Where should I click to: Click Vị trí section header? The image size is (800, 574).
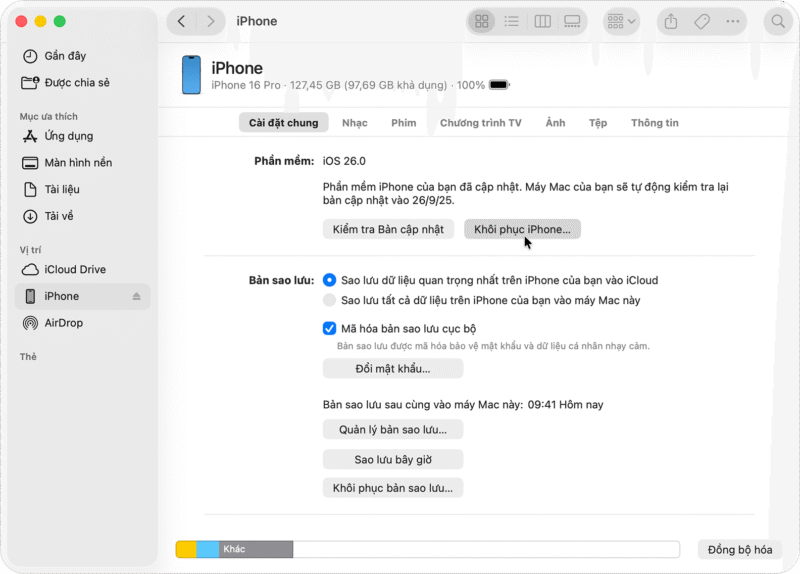pyautogui.click(x=30, y=250)
